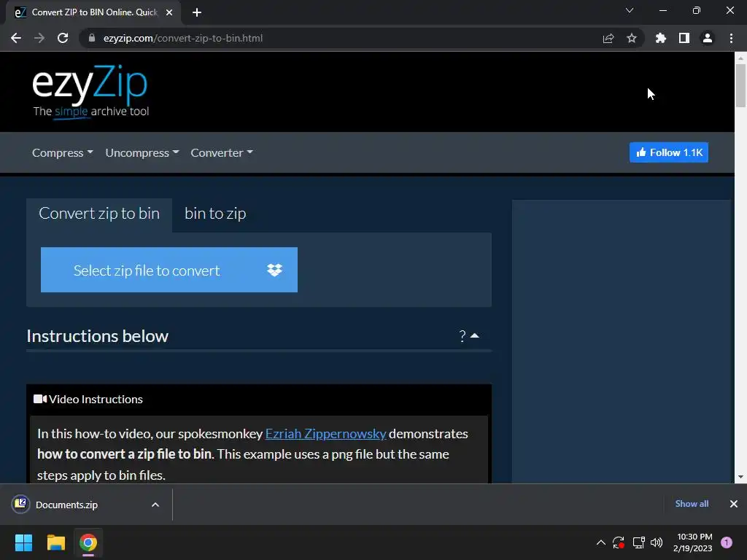
Task: Reload the page with refresh icon
Action: pyautogui.click(x=63, y=38)
